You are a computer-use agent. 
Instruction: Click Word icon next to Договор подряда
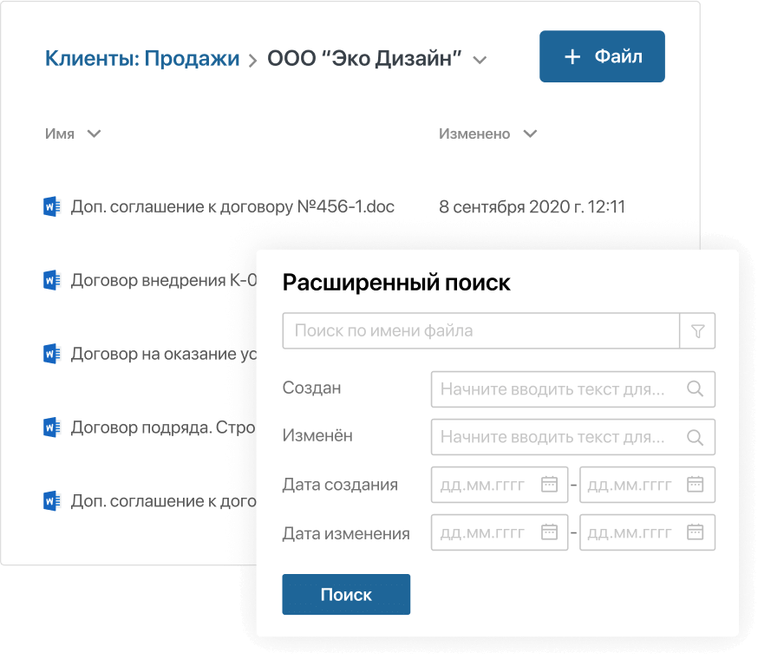(52, 427)
